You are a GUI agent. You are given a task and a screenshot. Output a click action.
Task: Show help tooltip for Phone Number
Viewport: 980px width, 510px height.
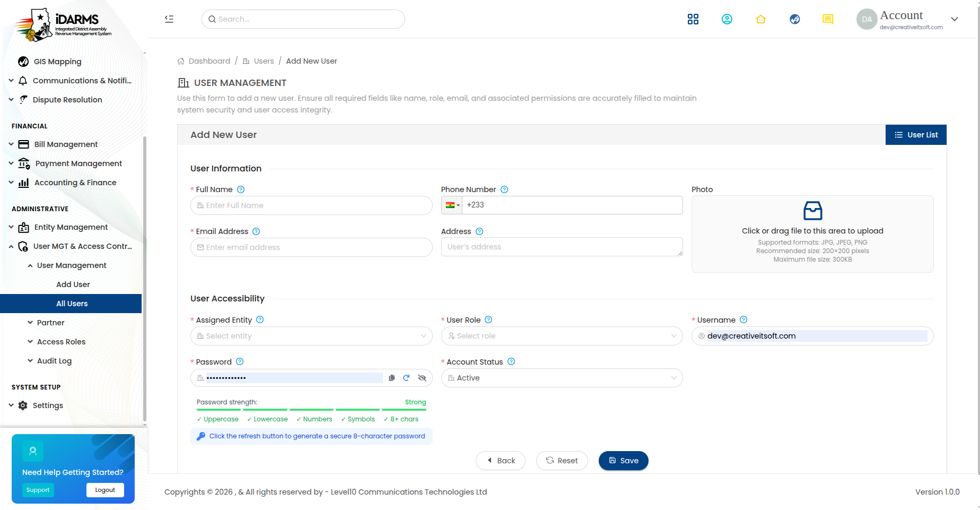(x=504, y=189)
